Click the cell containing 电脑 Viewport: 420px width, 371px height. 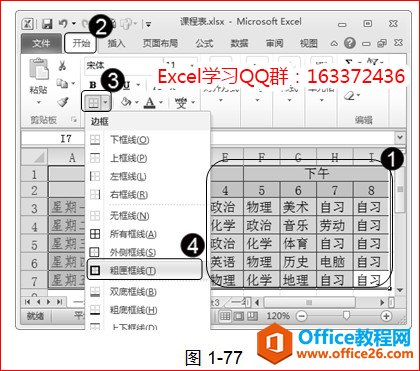[x=334, y=262]
